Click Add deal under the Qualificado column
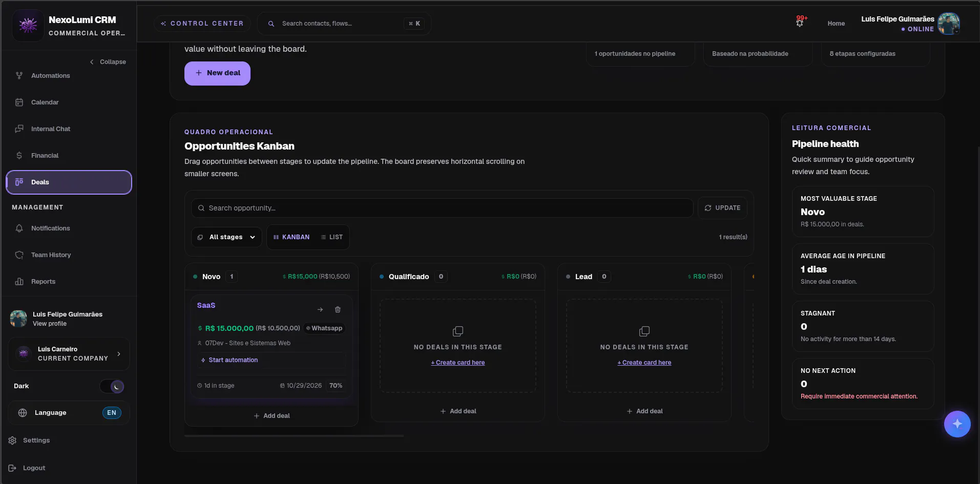This screenshot has width=980, height=484. (458, 411)
